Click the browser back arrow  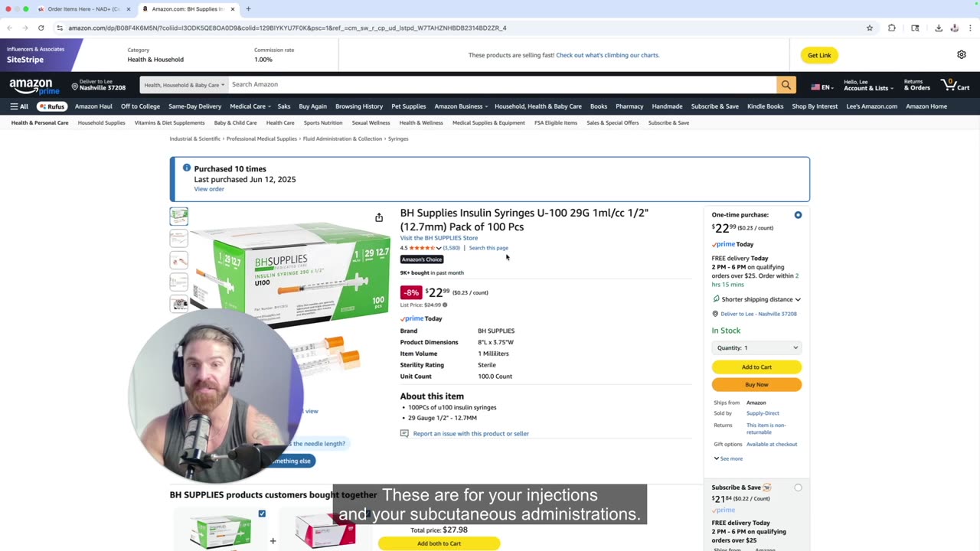pos(9,28)
